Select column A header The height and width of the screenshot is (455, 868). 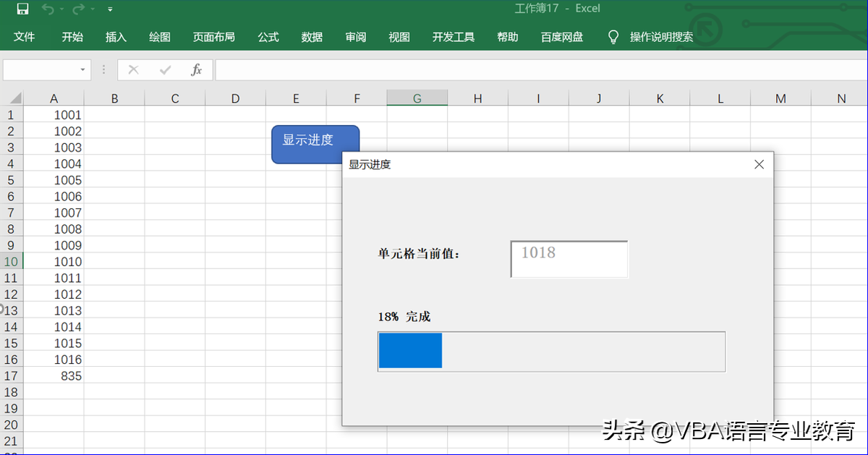54,98
